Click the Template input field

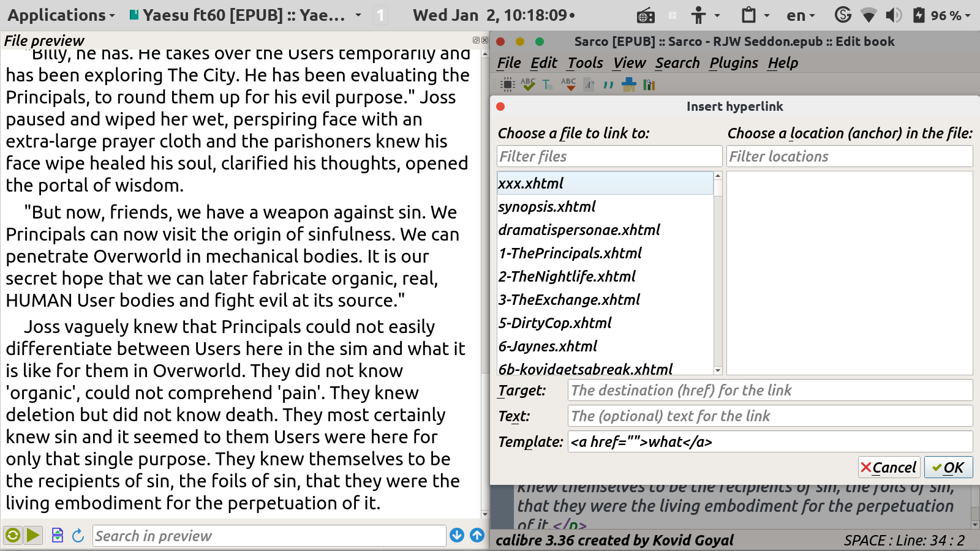770,441
